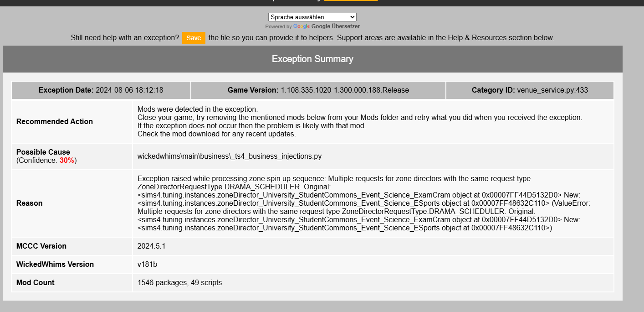Select the Game Version cell text
The image size is (644, 312).
(x=318, y=90)
